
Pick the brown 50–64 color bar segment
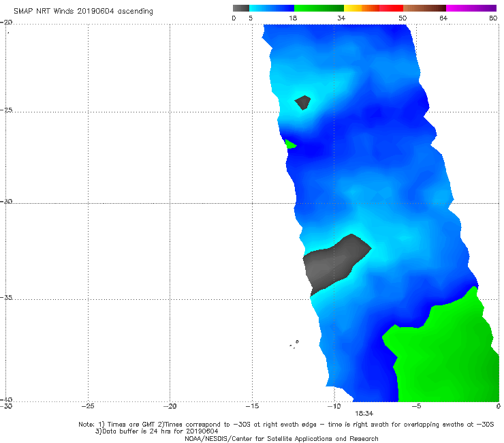(x=424, y=8)
